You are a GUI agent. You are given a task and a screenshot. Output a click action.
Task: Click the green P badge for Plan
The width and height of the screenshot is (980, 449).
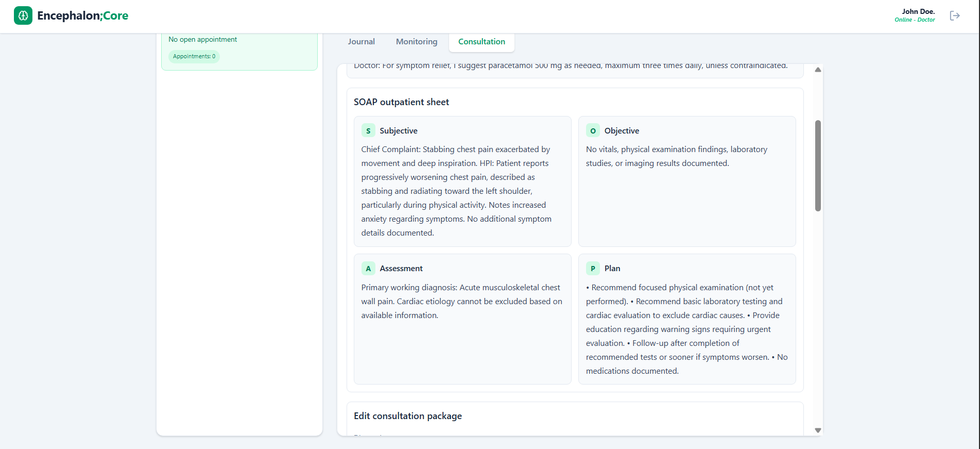593,269
